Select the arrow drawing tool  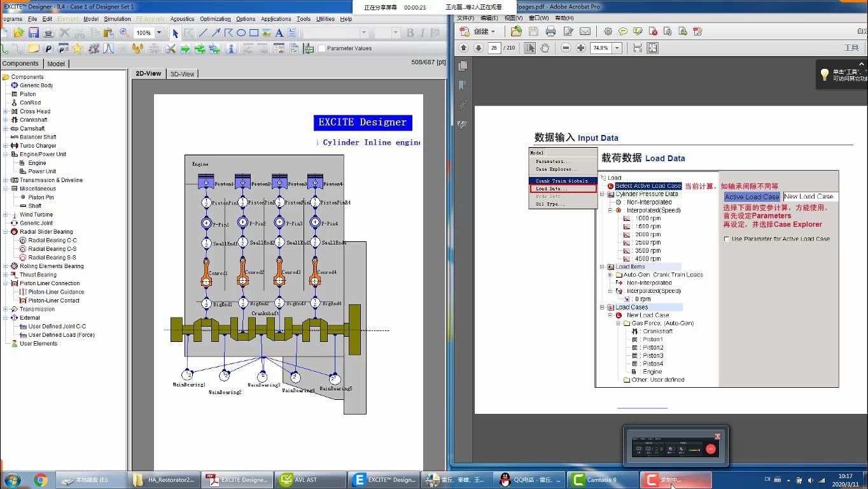[216, 32]
